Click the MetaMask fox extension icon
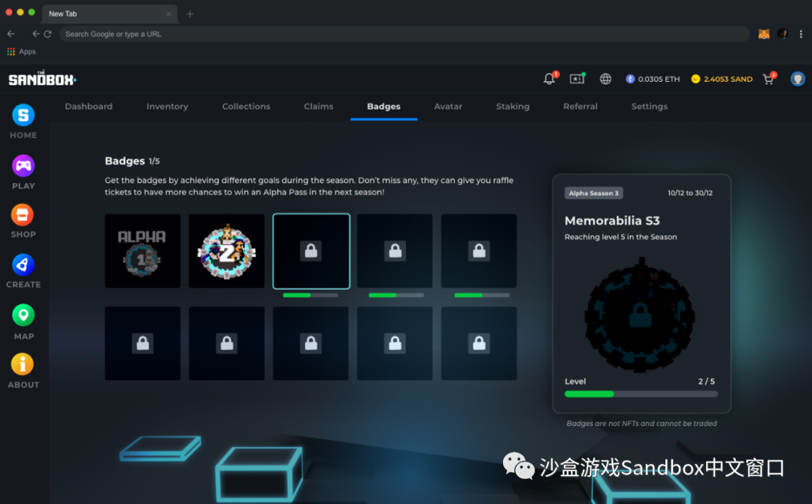Viewport: 812px width, 504px height. tap(764, 34)
